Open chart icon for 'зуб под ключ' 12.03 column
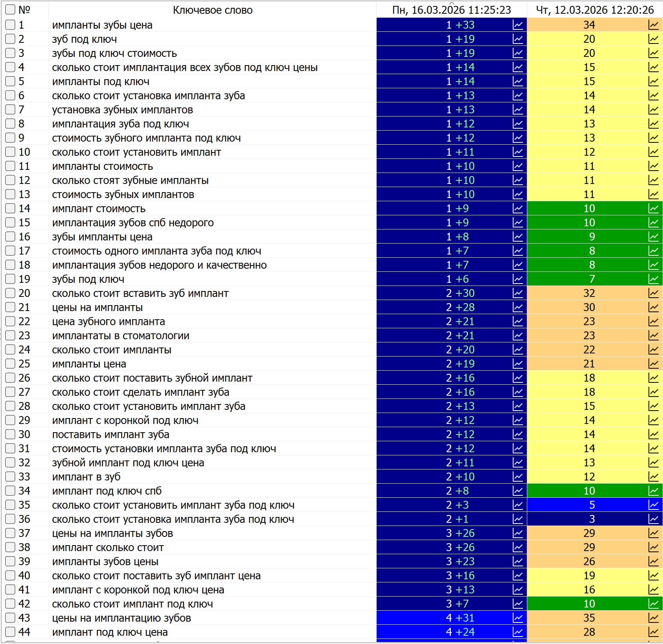Screen dimensions: 663x644 653,39
